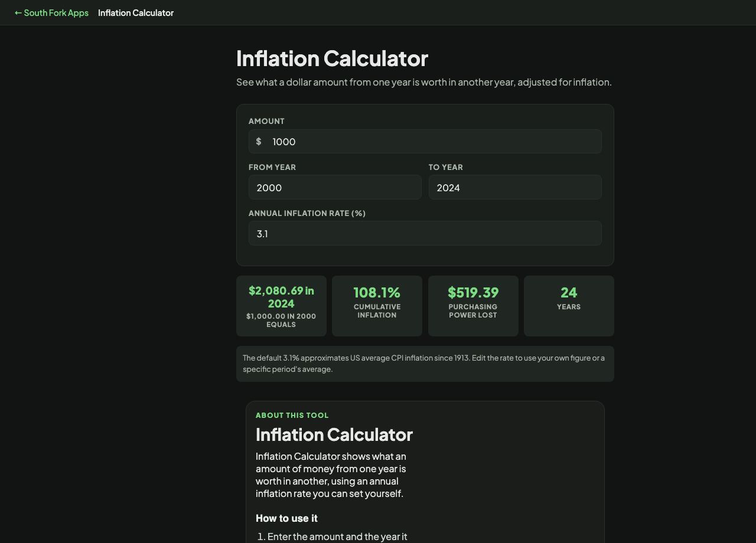Select the $2,080.69 in 2024 result
The height and width of the screenshot is (543, 756).
(281, 297)
